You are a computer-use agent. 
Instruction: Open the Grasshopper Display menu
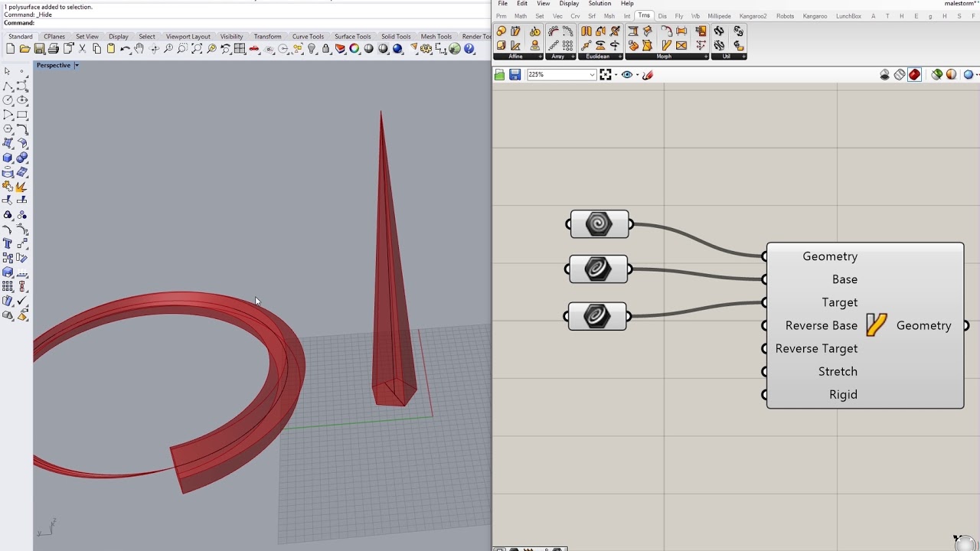pyautogui.click(x=569, y=4)
